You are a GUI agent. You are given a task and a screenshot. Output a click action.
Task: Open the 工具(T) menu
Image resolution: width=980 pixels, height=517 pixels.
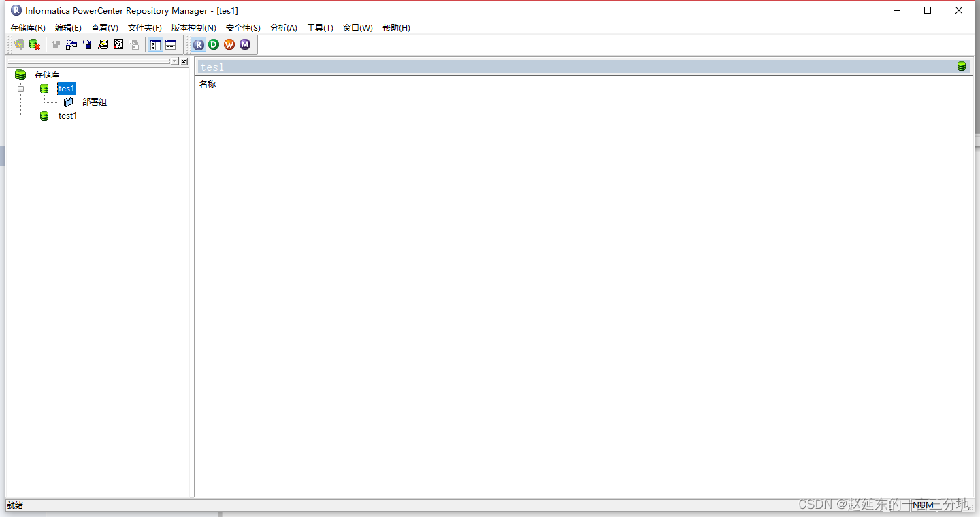click(x=320, y=28)
